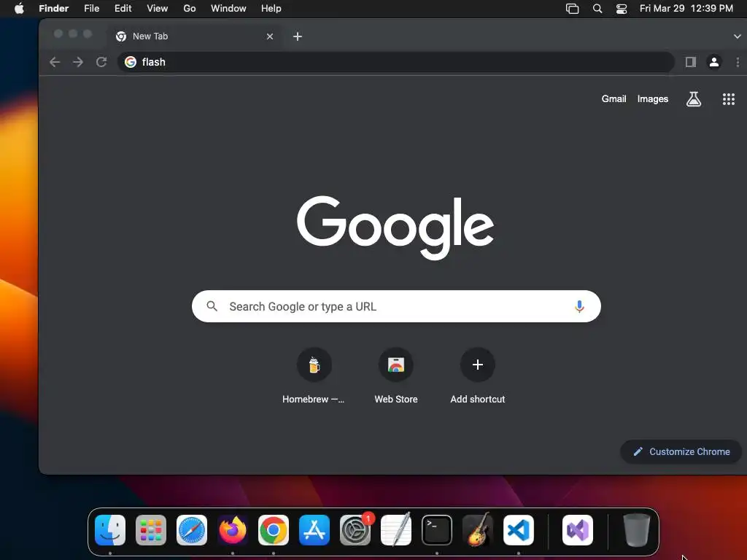
Task: Launch Safari from the Dock
Action: 192,530
